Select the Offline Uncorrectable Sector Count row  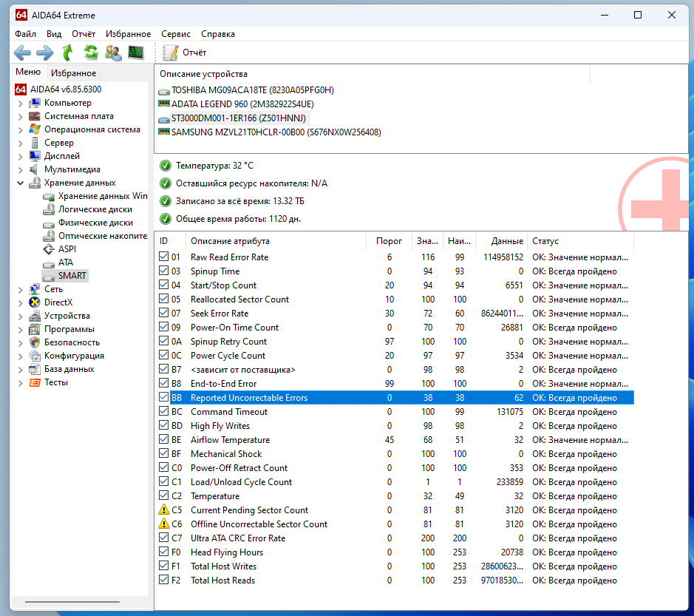(396, 524)
